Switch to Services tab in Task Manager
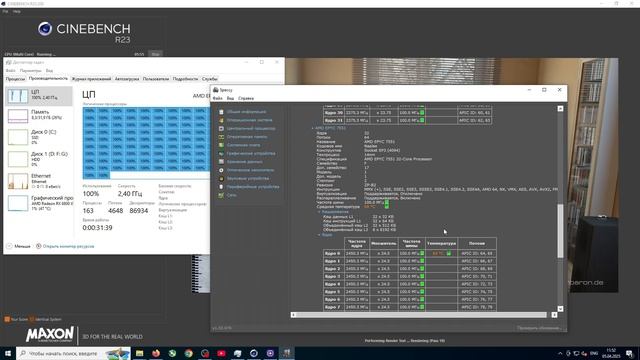Image resolution: width=640 pixels, height=360 pixels. [209, 79]
